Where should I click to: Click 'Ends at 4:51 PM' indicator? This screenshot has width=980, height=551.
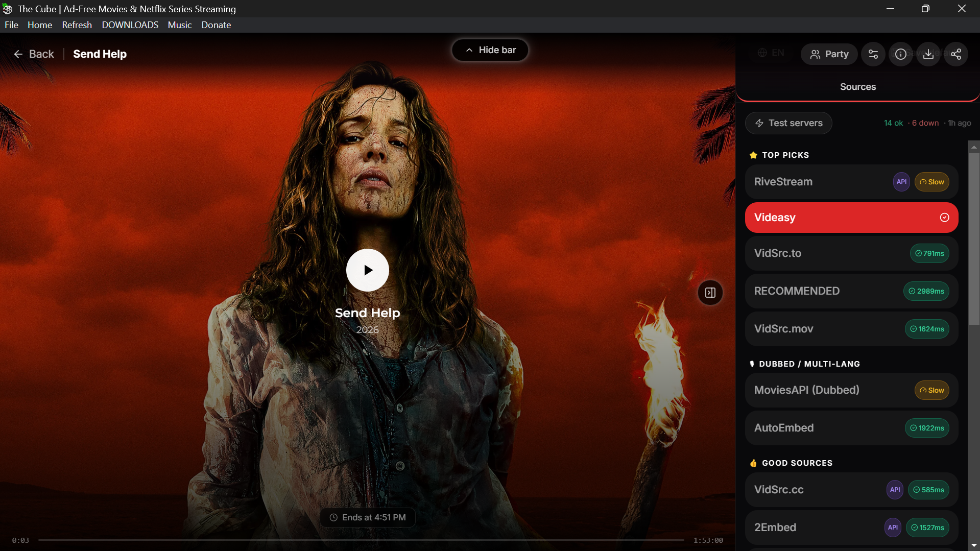(368, 517)
